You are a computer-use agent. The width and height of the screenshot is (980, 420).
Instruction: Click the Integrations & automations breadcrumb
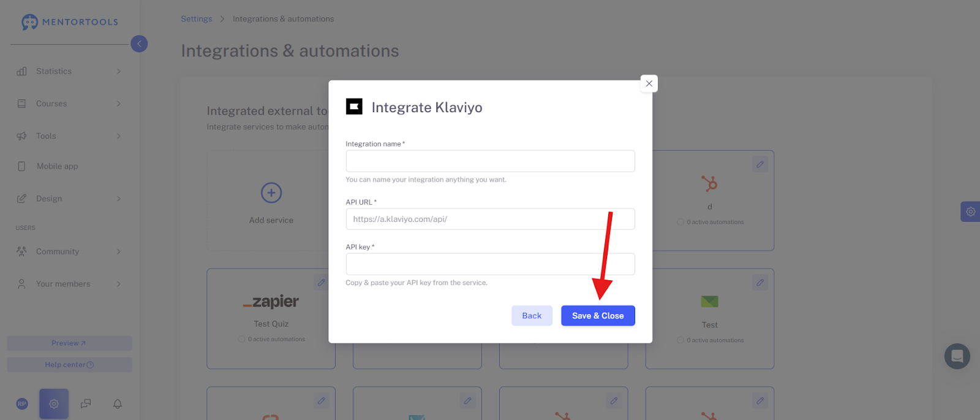284,19
